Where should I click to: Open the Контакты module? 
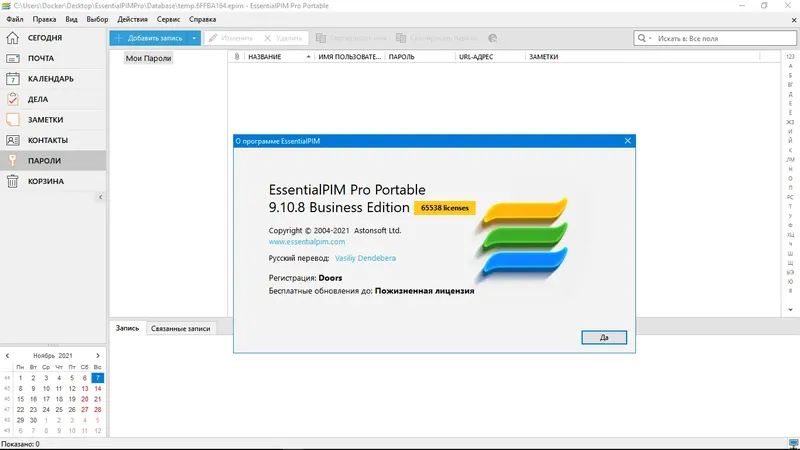click(x=53, y=140)
